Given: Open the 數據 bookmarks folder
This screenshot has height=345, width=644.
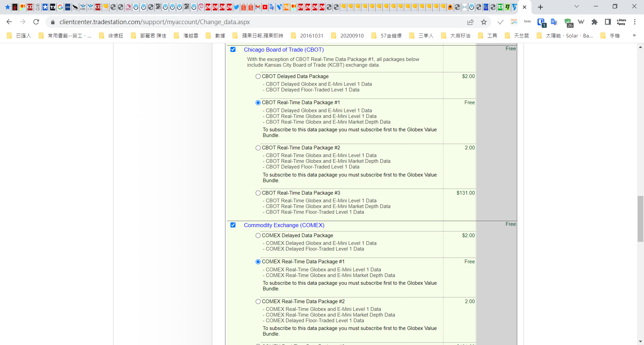Looking at the screenshot, I should click(x=216, y=36).
